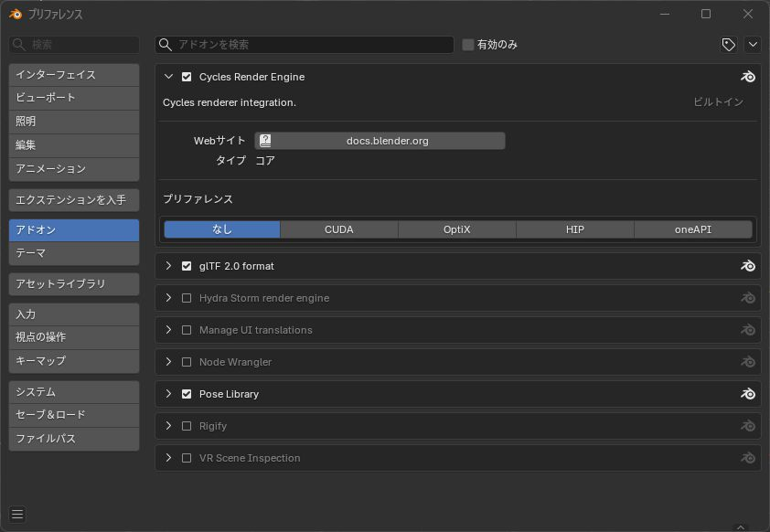Go to the アニメーション section
Image resolution: width=770 pixels, height=532 pixels.
pos(74,169)
